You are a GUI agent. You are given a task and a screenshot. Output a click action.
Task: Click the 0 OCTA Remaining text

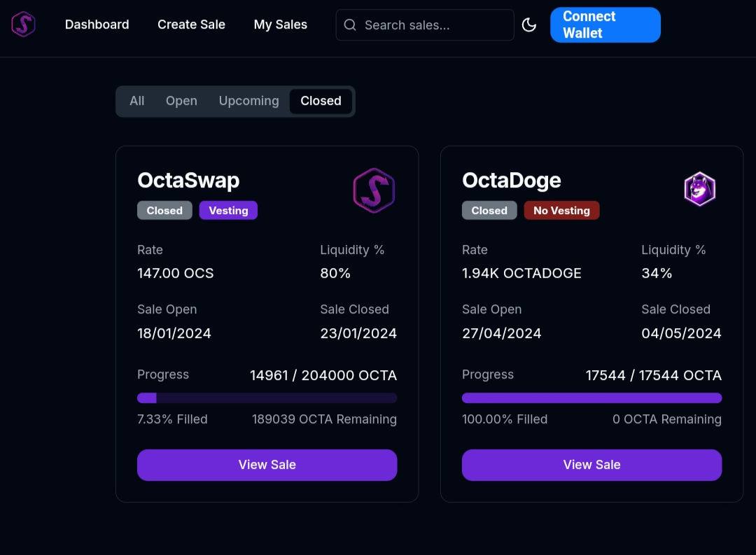coord(667,419)
